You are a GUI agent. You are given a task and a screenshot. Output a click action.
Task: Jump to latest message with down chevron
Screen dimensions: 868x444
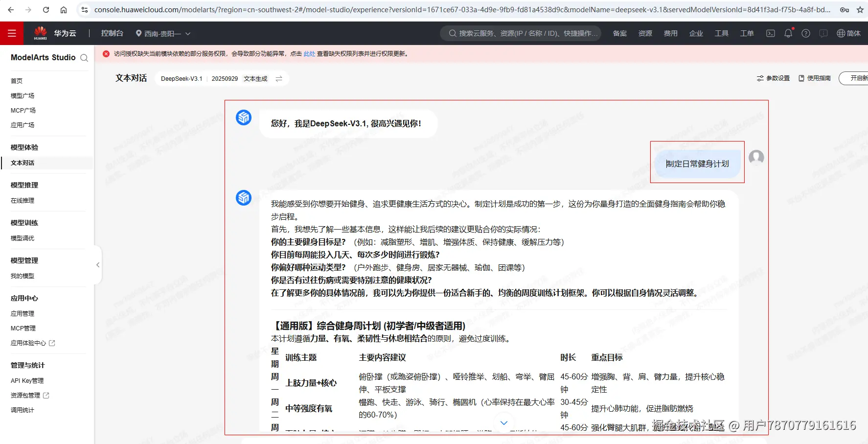pos(504,422)
